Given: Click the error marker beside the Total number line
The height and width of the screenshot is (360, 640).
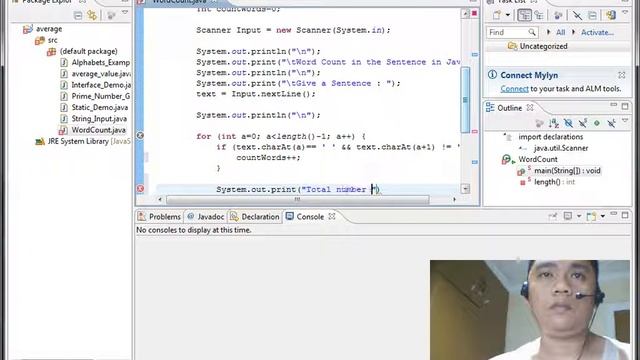Looking at the screenshot, I should click(x=140, y=189).
